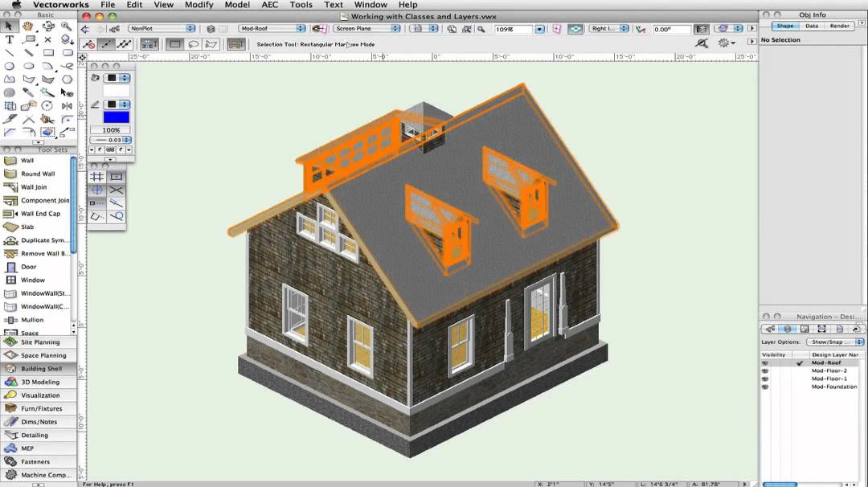Go to previous view arrow
The image size is (868, 487).
pos(85,29)
